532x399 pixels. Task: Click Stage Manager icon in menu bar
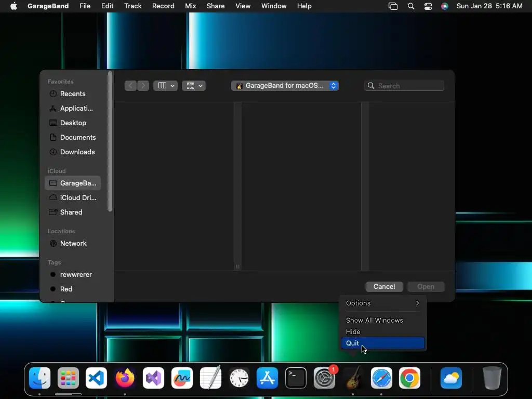pyautogui.click(x=393, y=6)
